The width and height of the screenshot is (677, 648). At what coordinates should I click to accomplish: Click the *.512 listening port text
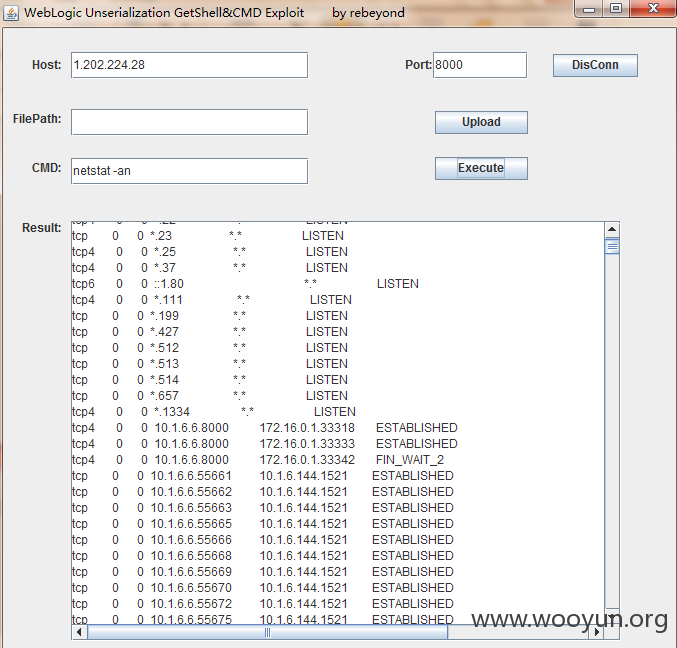pyautogui.click(x=164, y=348)
